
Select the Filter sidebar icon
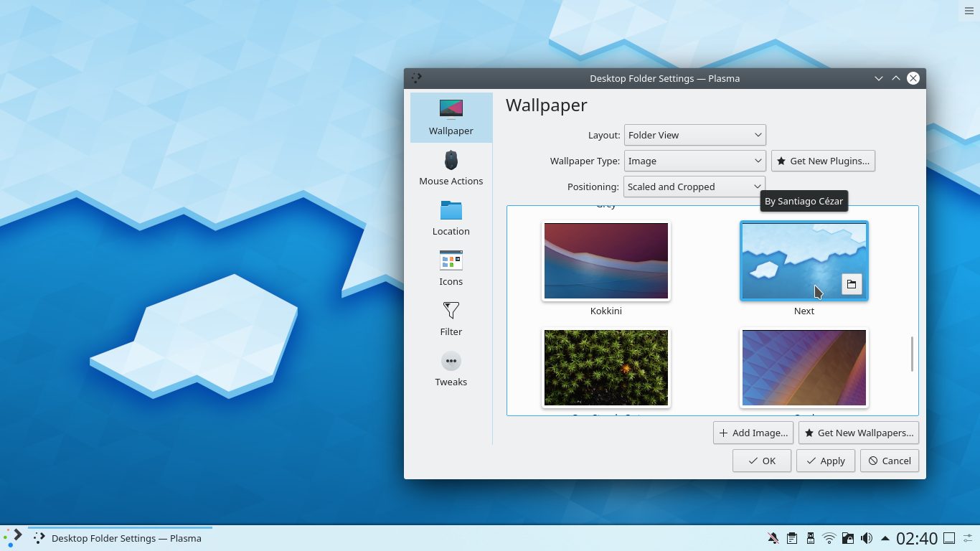click(451, 317)
